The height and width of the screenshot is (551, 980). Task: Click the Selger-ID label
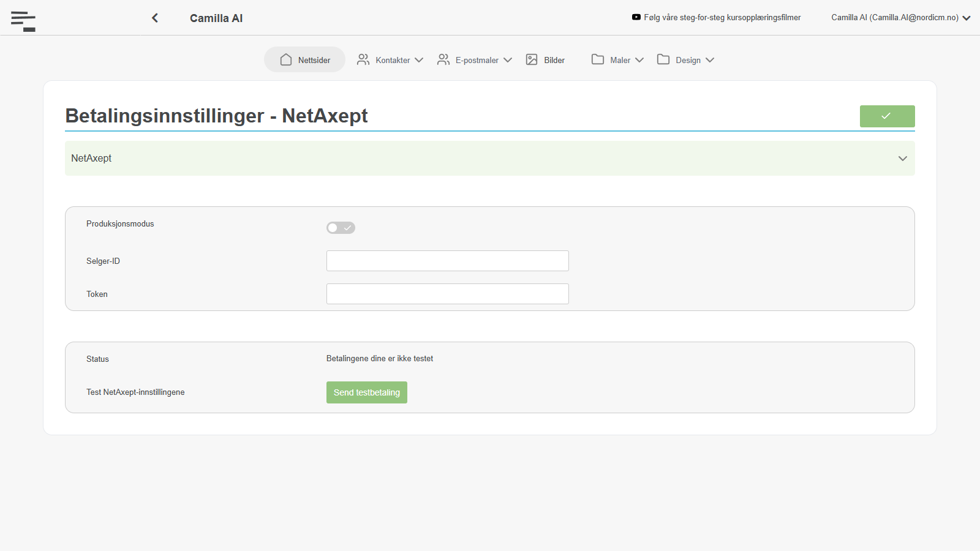(x=103, y=261)
